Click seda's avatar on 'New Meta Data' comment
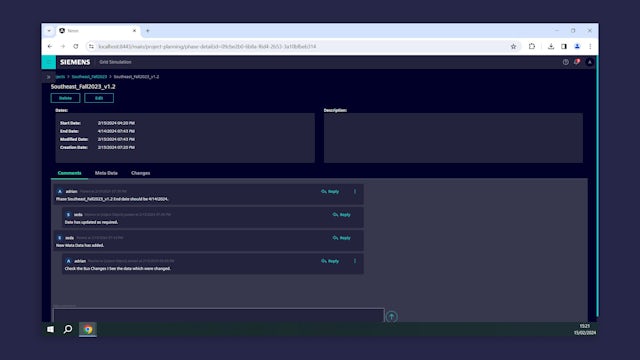The width and height of the screenshot is (640, 360). (x=60, y=238)
